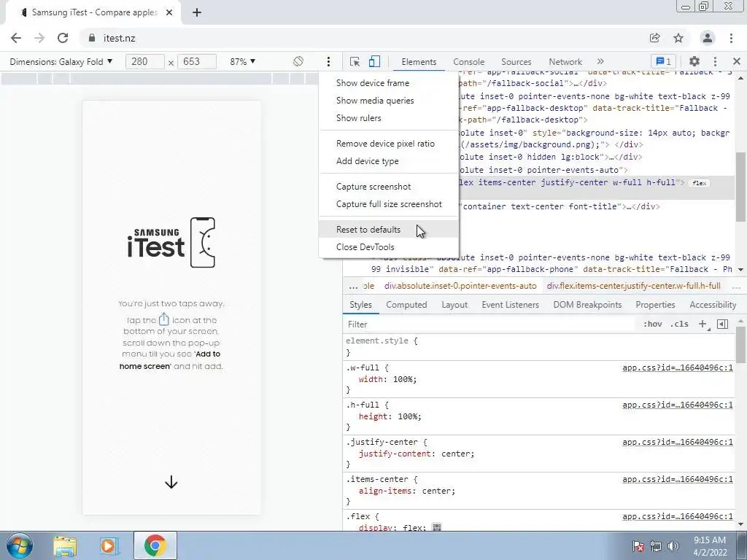
Task: Click the rotate device icon
Action: pyautogui.click(x=298, y=61)
